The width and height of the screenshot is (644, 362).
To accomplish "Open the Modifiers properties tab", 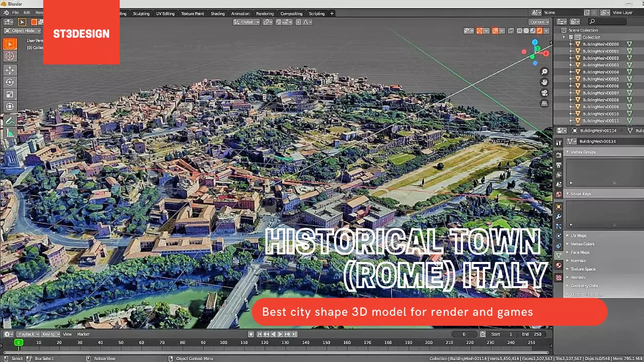I will [558, 216].
